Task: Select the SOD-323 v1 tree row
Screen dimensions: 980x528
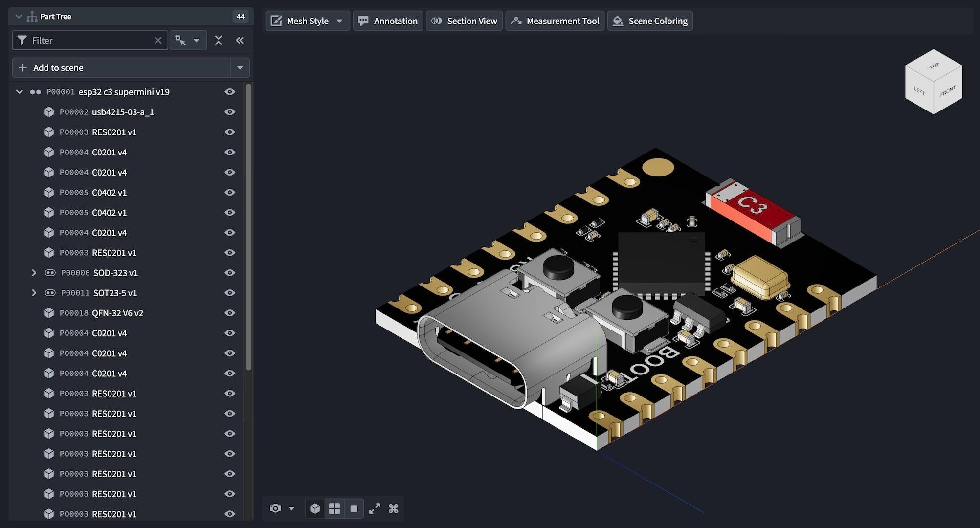Action: (126, 273)
